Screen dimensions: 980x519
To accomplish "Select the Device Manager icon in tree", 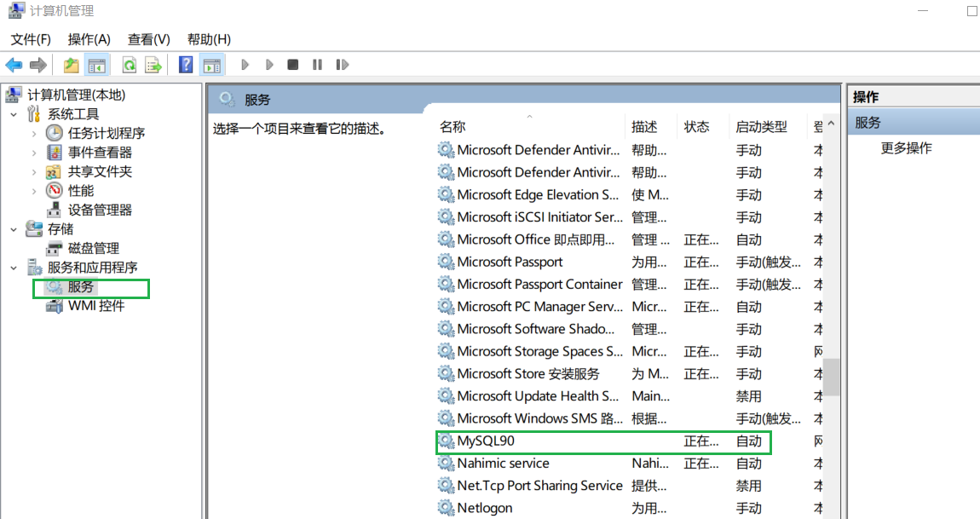I will pyautogui.click(x=55, y=210).
